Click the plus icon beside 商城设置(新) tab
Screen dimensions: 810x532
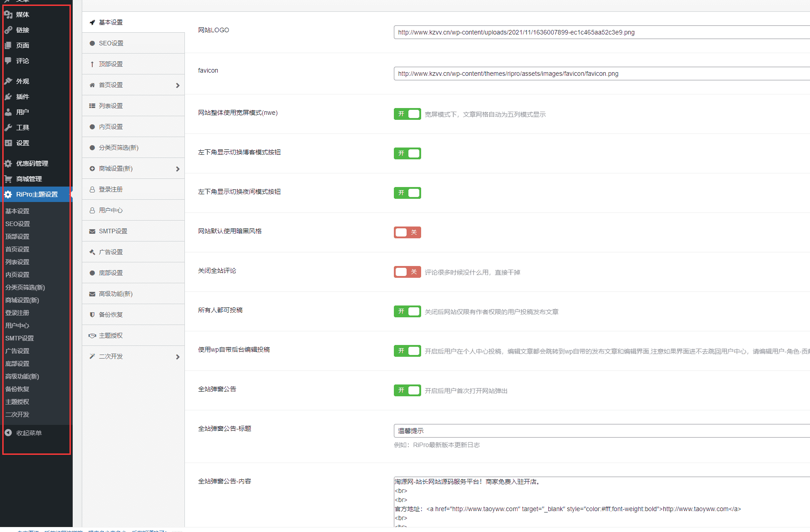92,168
